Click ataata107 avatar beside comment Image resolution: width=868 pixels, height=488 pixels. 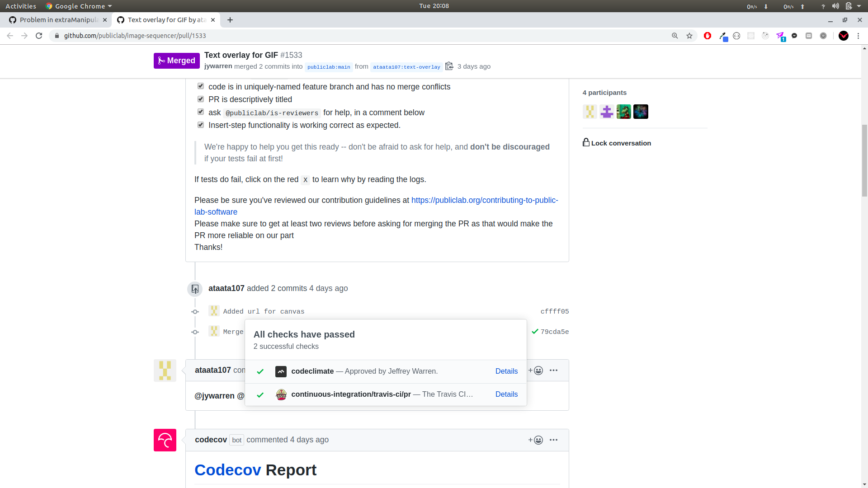[165, 371]
